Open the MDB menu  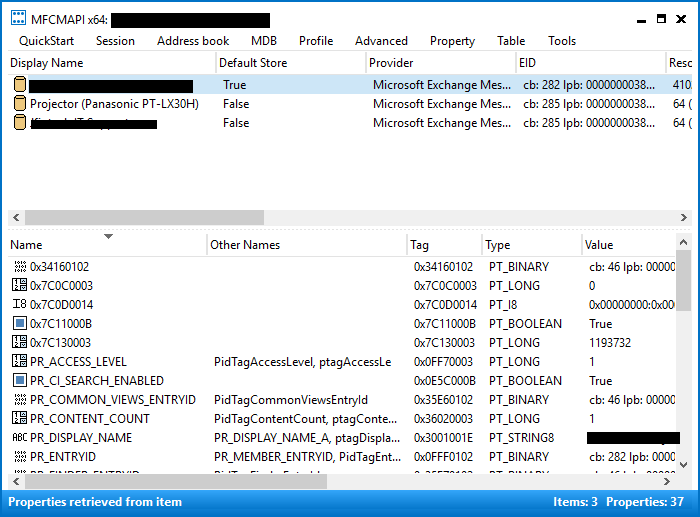(x=264, y=41)
